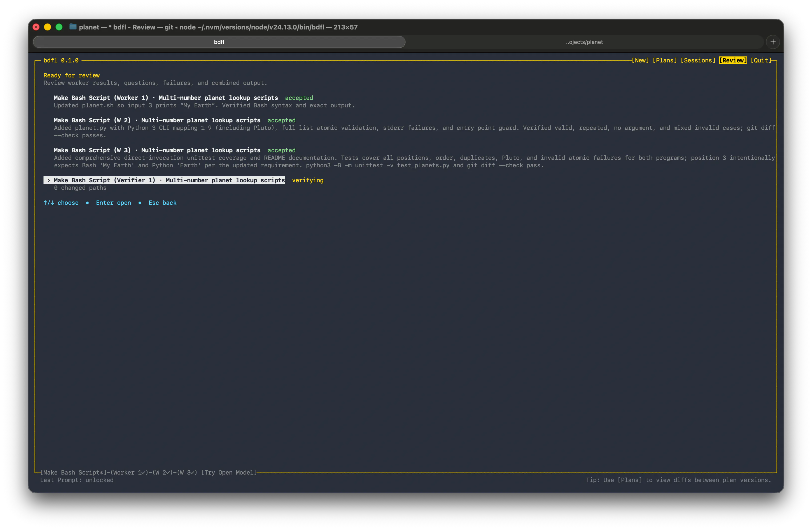The height and width of the screenshot is (530, 812).
Task: Close the terminal window with red button
Action: tap(36, 27)
